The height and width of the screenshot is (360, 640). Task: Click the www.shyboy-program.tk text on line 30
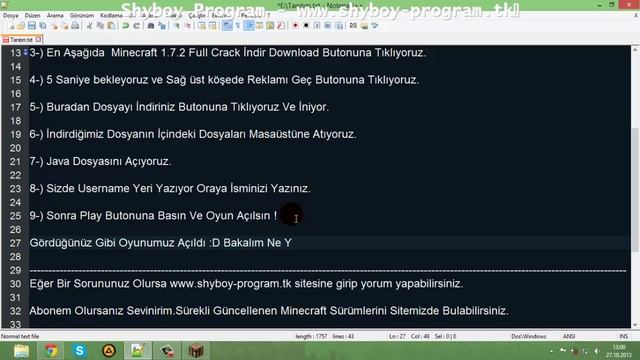coord(230,284)
